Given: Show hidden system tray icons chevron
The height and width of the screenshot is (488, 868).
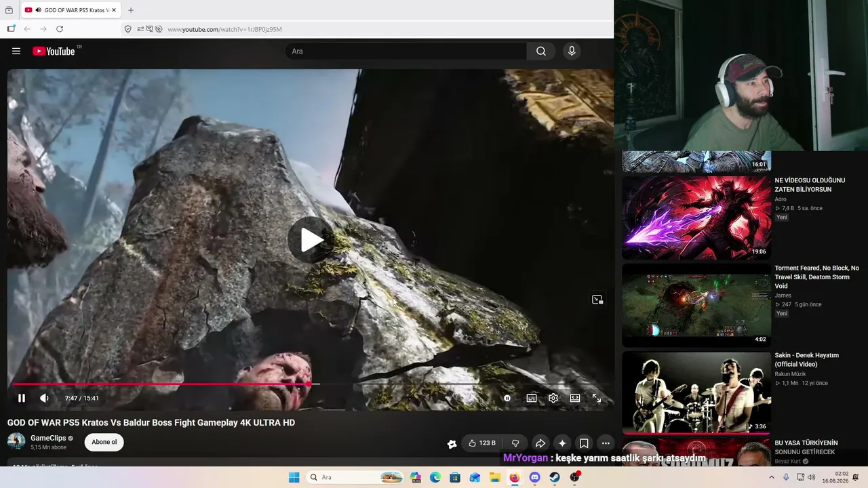Looking at the screenshot, I should (771, 477).
